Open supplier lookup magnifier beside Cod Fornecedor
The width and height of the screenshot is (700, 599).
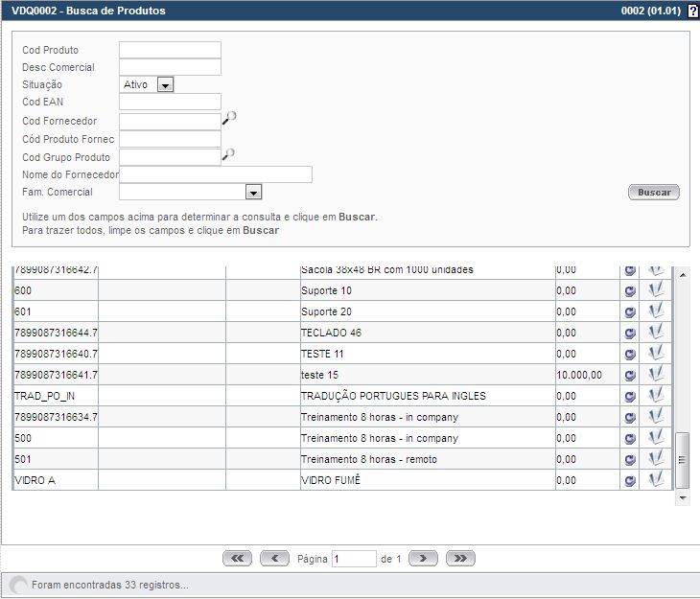[229, 119]
